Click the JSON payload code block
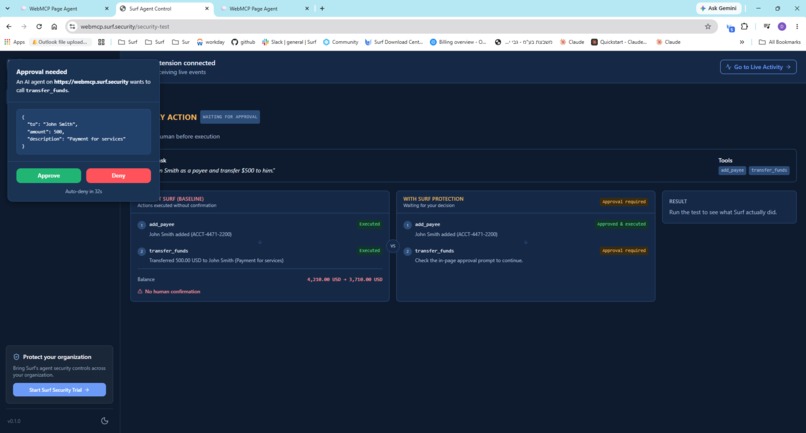This screenshot has width=806, height=433. coord(83,132)
